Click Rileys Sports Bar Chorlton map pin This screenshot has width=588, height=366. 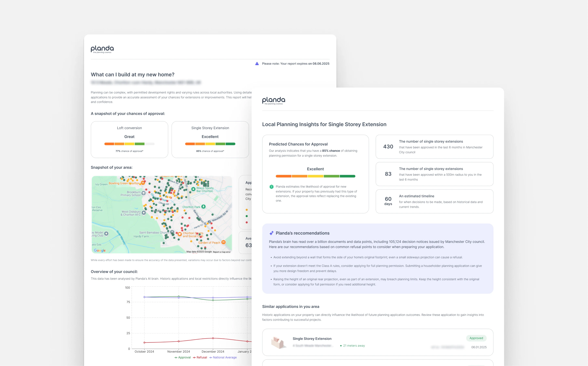click(193, 189)
